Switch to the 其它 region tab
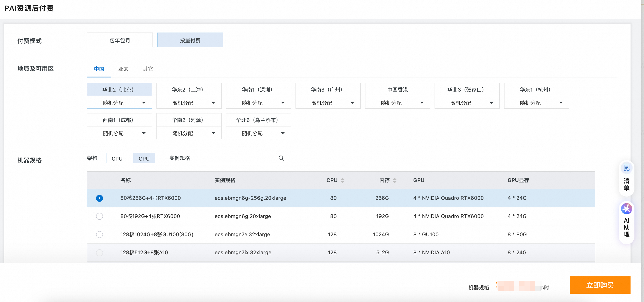The image size is (644, 302). pyautogui.click(x=148, y=69)
